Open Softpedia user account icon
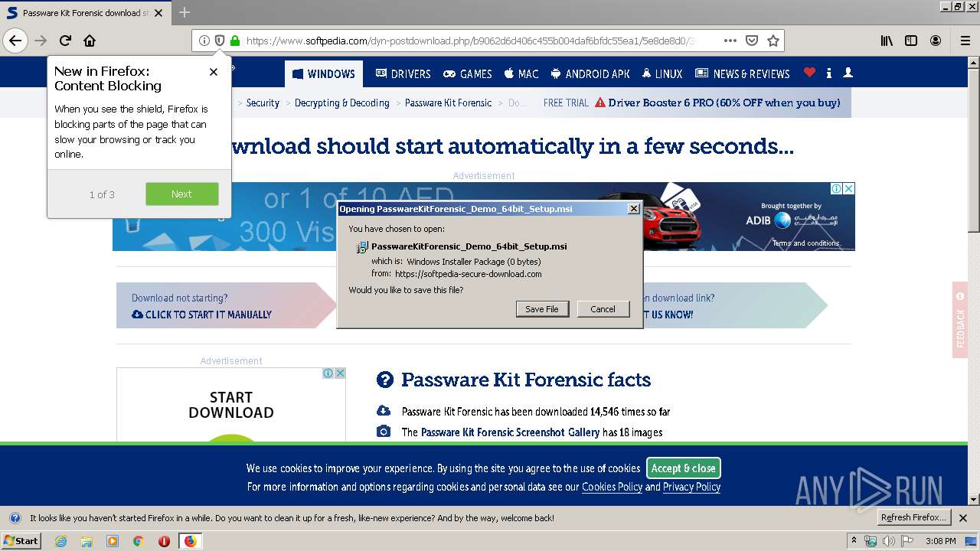980x551 pixels. 848,73
